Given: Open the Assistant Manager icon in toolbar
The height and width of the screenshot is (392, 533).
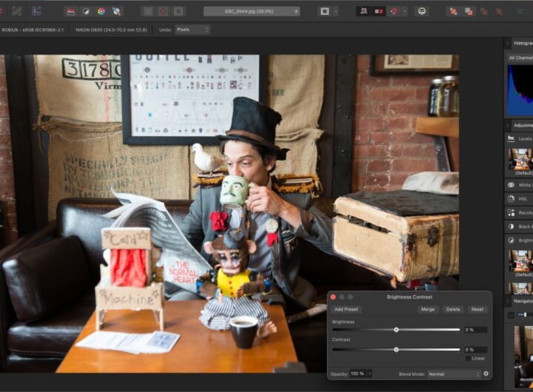Looking at the screenshot, I should [x=422, y=11].
